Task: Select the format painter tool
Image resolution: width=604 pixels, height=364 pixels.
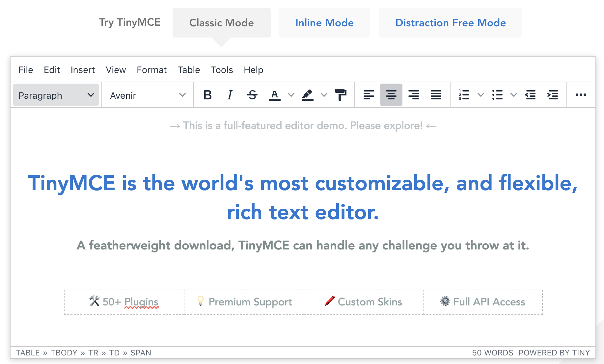Action: tap(341, 95)
